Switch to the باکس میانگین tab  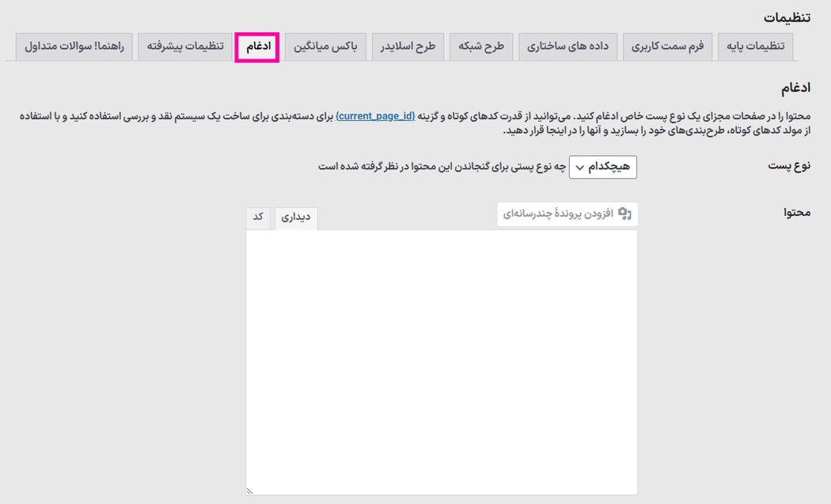click(x=325, y=47)
